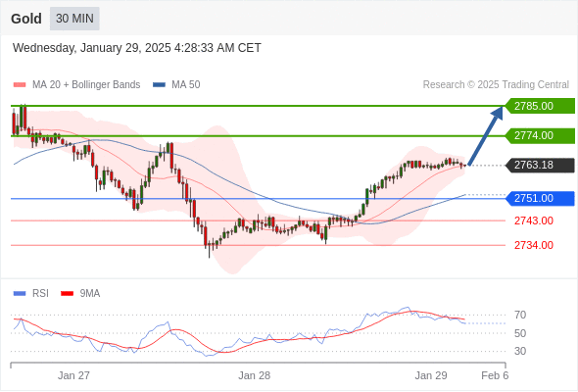Click the 9MA legend label
The image size is (578, 392).
90,294
